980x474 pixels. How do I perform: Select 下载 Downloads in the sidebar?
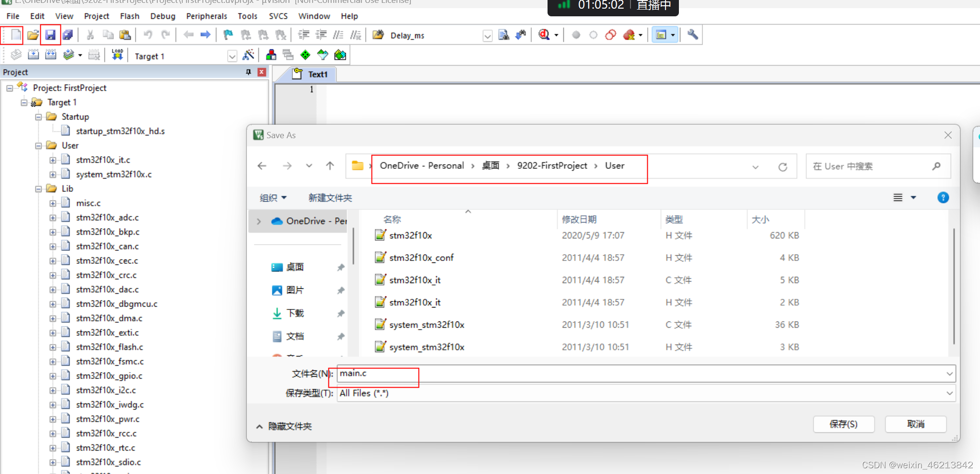[x=295, y=313]
